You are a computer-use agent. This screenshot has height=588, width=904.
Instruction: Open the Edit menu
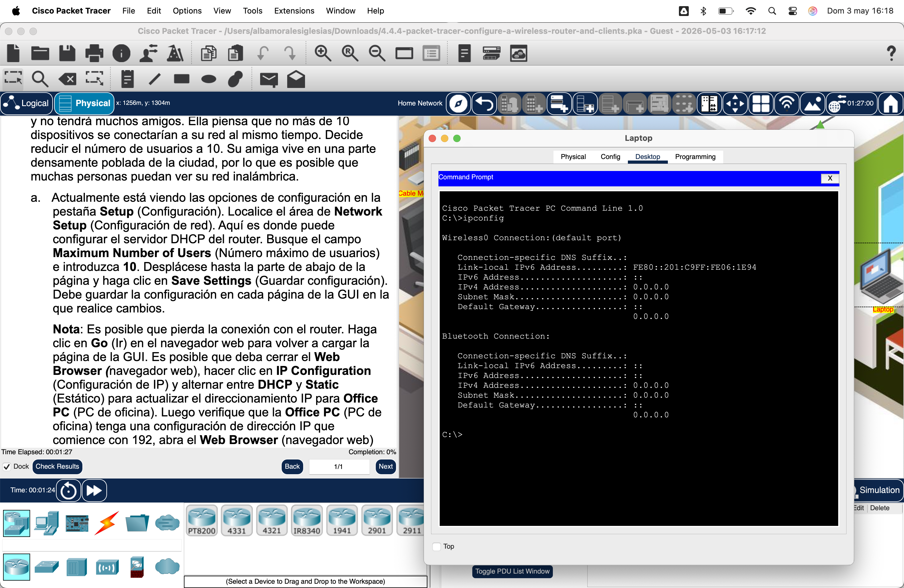(x=154, y=11)
